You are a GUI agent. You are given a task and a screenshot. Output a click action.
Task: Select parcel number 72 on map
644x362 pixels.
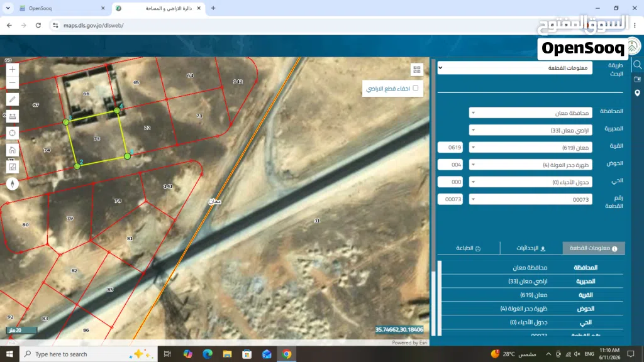tap(147, 128)
